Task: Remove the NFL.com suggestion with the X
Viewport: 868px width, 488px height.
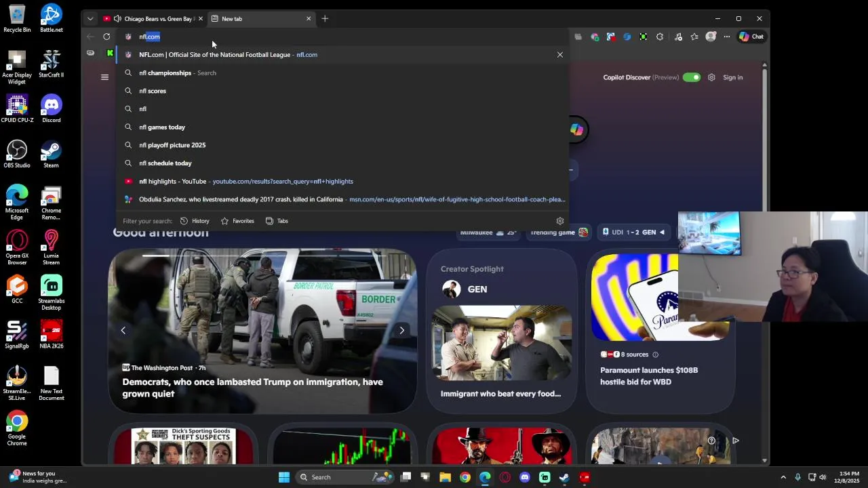Action: 560,55
